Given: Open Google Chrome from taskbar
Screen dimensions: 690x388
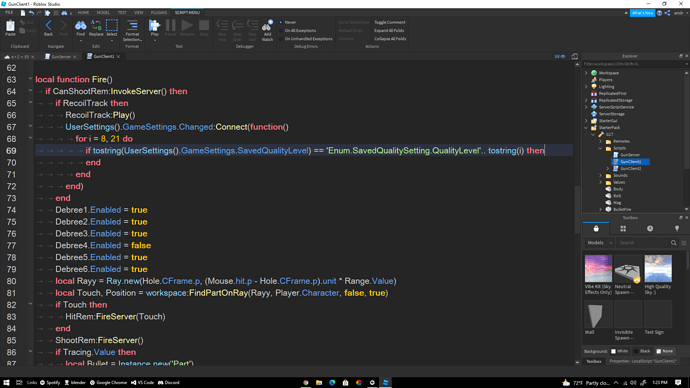Looking at the screenshot, I should click(109, 383).
